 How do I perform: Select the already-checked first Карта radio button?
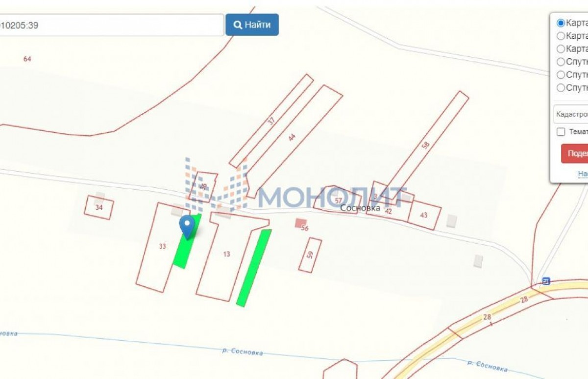[x=561, y=23]
